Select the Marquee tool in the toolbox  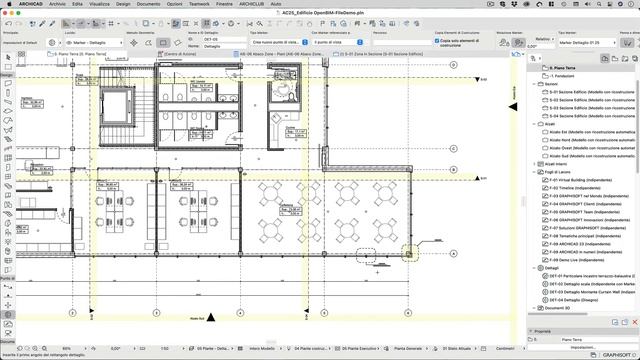[8, 67]
